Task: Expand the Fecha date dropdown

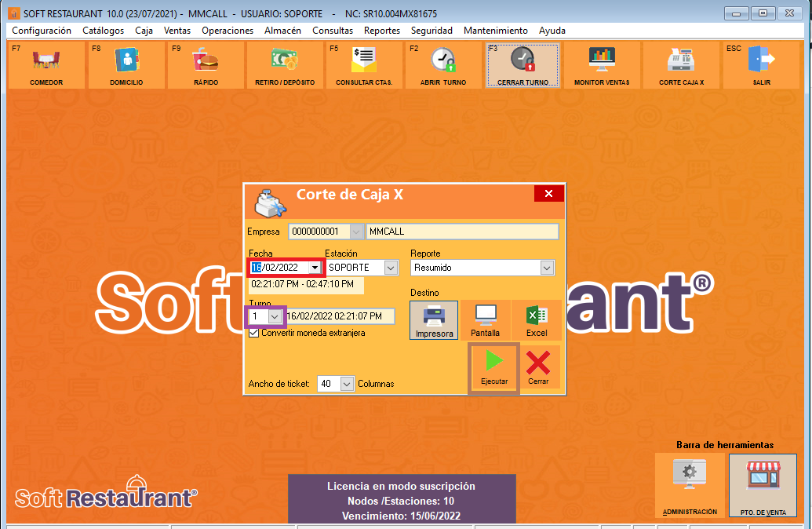Action: point(315,268)
